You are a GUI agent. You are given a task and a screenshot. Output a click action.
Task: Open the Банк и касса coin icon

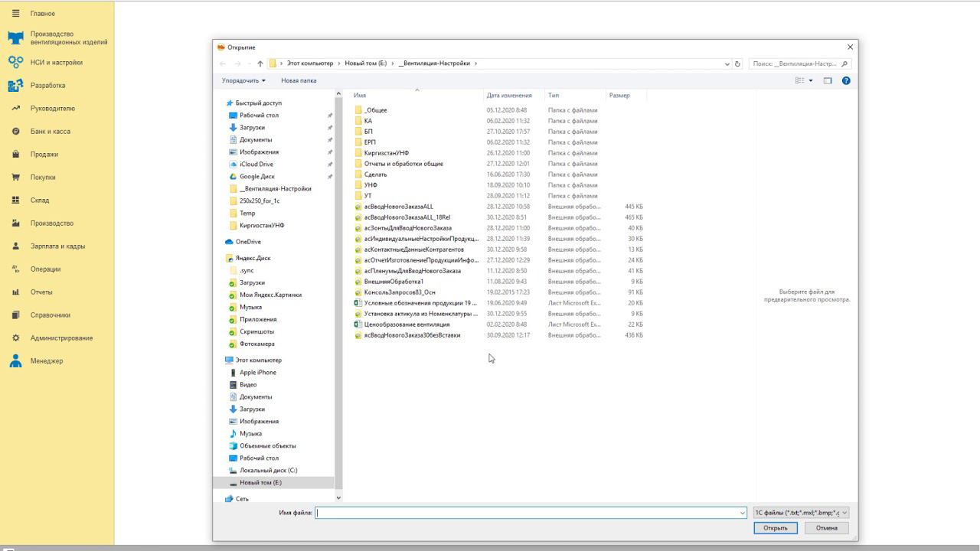(x=15, y=132)
